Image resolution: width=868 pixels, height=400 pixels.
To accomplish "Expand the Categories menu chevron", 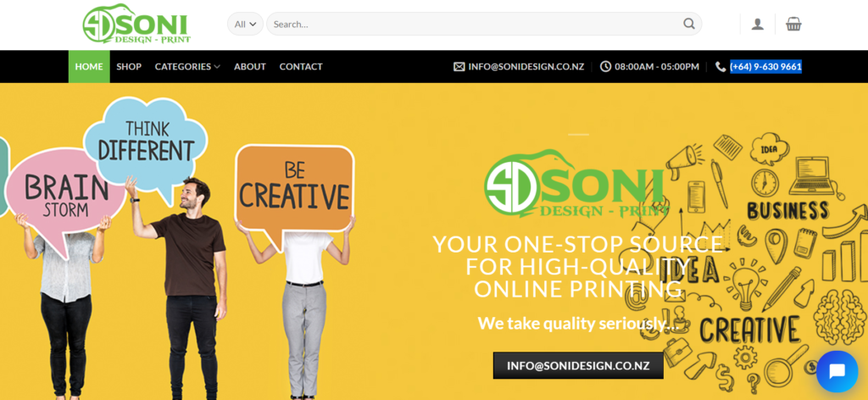I will (x=217, y=67).
